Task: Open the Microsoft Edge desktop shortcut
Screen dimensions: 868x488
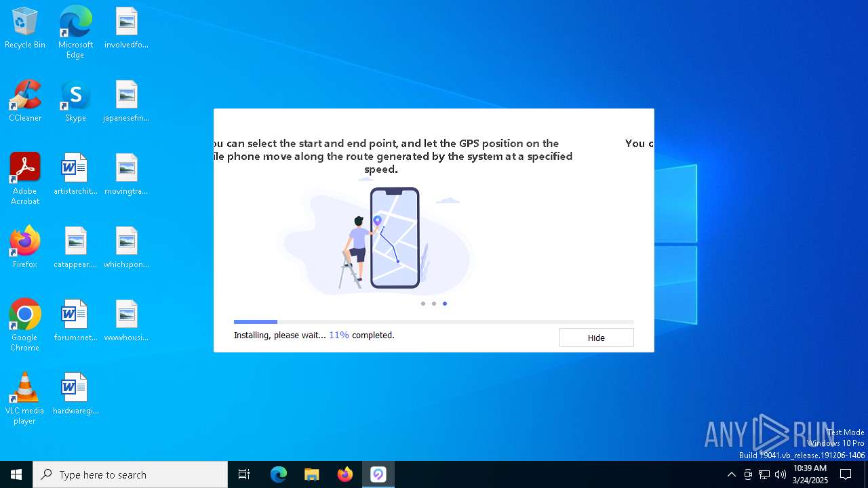Action: (x=75, y=33)
